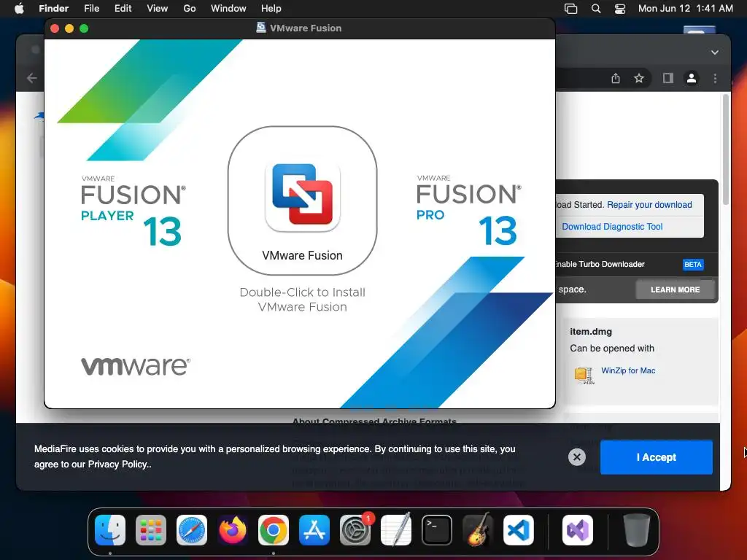
Task: Dismiss the cookie banner with X
Action: [x=577, y=457]
